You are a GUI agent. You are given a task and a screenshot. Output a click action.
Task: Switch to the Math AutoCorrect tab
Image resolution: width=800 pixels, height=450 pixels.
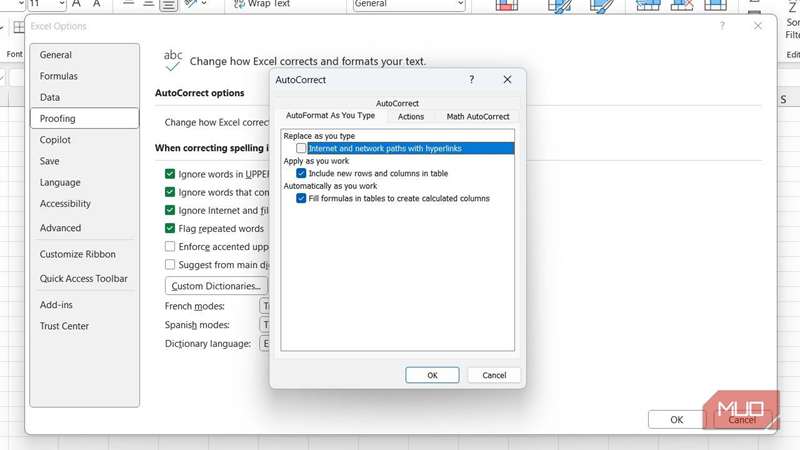pos(478,117)
